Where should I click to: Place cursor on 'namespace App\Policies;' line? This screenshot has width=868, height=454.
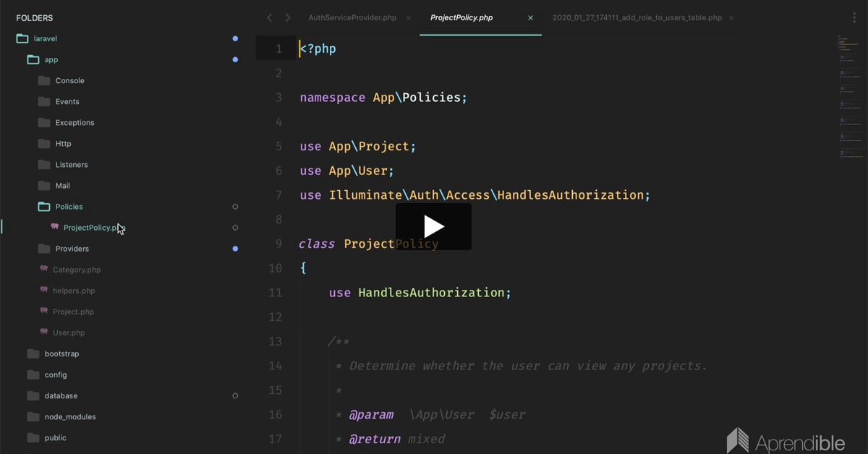coord(383,98)
